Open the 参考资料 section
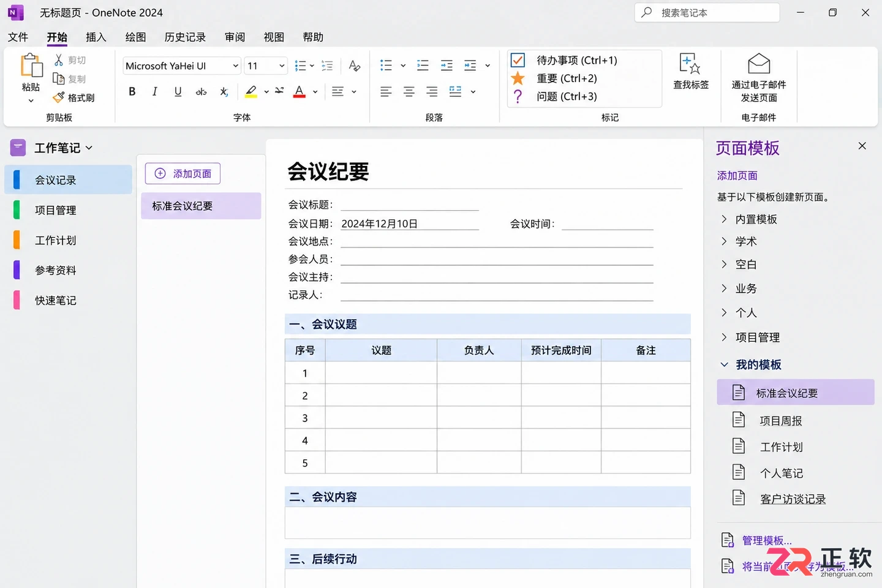 (69, 270)
